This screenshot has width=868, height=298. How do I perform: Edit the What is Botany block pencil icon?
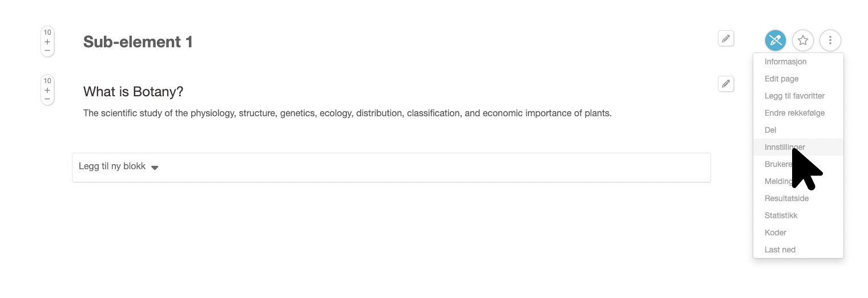point(726,84)
